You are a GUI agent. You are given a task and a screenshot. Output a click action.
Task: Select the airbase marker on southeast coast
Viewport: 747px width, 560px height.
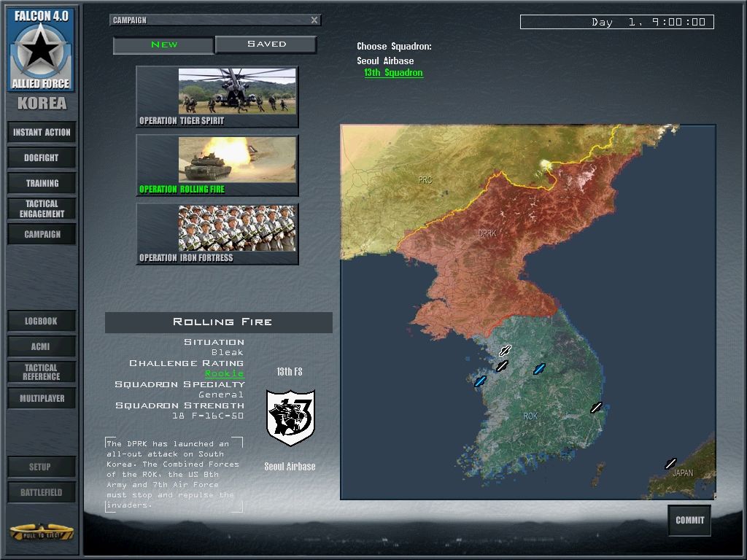[x=596, y=408]
